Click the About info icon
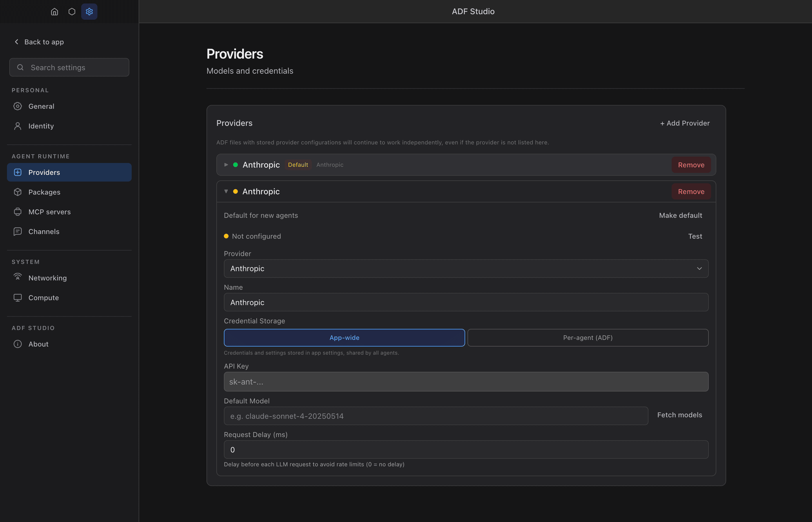Screen dimensions: 812x522 18,344
